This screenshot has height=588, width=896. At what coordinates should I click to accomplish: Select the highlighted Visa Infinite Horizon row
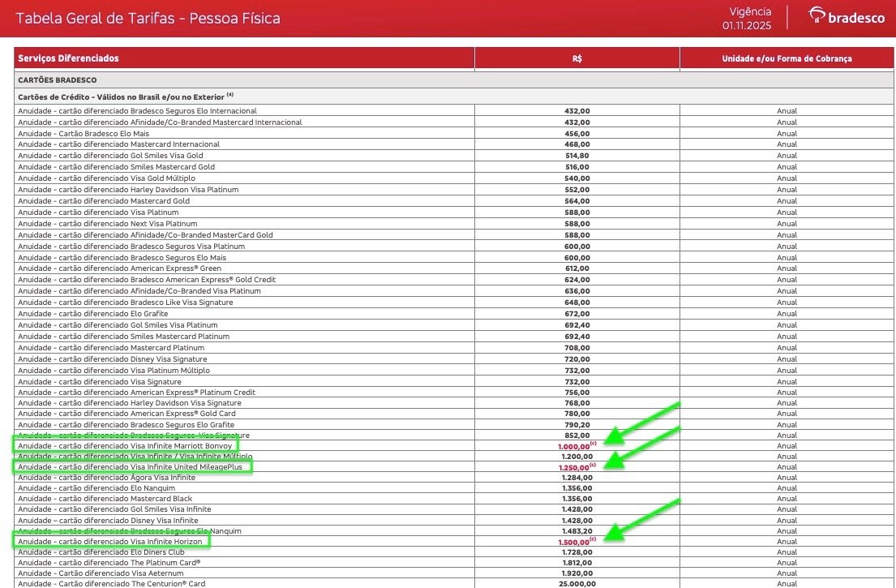(x=110, y=541)
